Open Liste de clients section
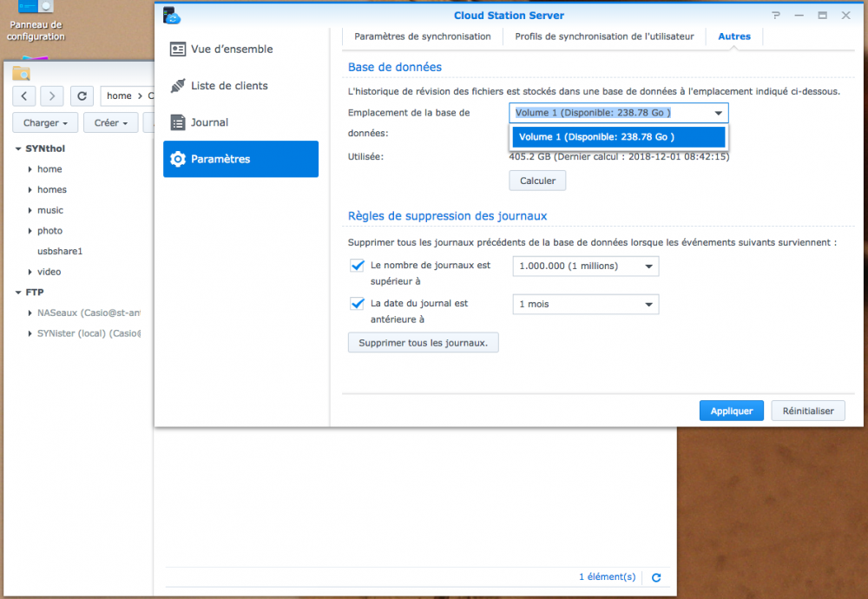Screen dimensions: 868x599 click(x=240, y=86)
